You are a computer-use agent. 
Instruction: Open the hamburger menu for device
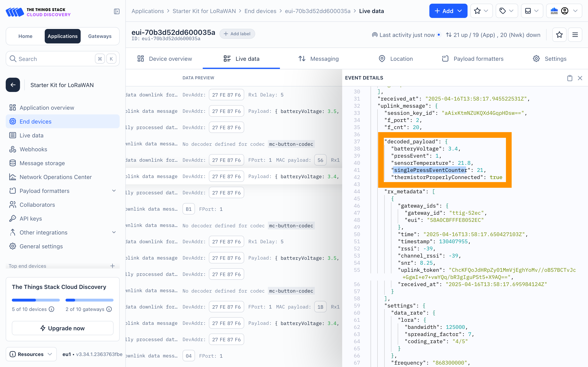(x=575, y=35)
